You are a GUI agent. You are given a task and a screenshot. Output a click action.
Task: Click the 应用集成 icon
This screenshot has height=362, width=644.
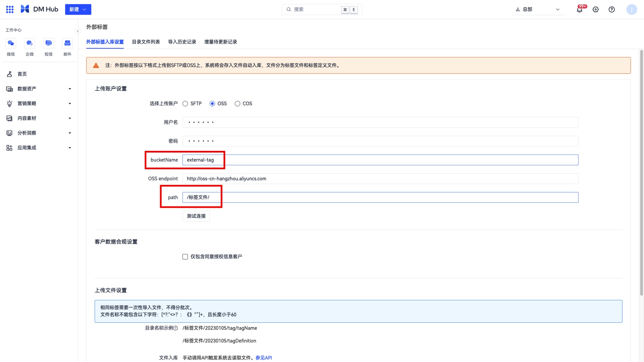[9, 148]
